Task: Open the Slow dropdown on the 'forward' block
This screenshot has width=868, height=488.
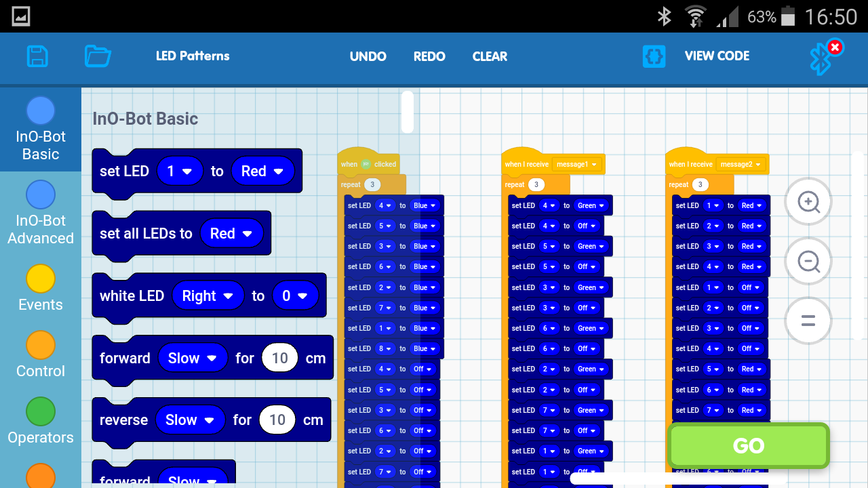Action: [x=193, y=359]
